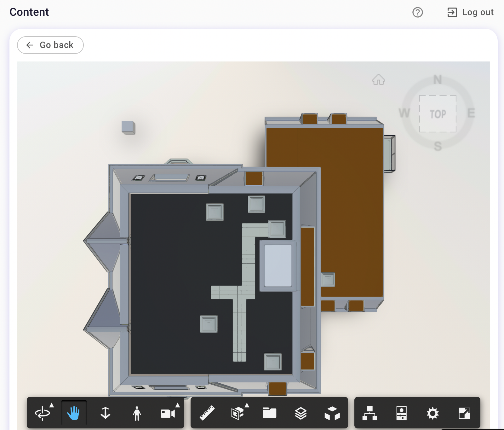Image resolution: width=504 pixels, height=430 pixels.
Task: Expand the Section tool options arrow
Action: (247, 406)
